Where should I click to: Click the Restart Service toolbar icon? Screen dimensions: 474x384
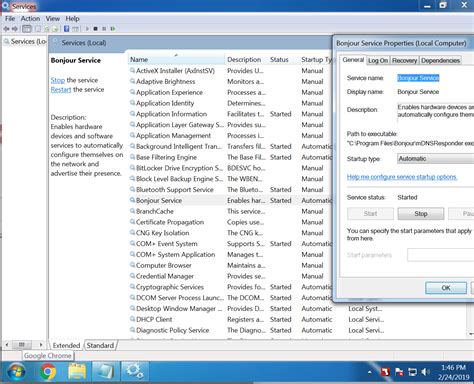coord(113,29)
